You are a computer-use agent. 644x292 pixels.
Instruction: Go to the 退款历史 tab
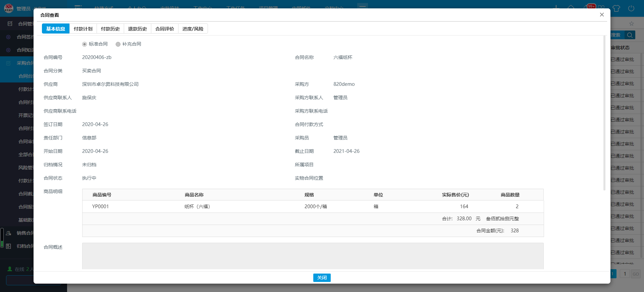click(x=137, y=29)
